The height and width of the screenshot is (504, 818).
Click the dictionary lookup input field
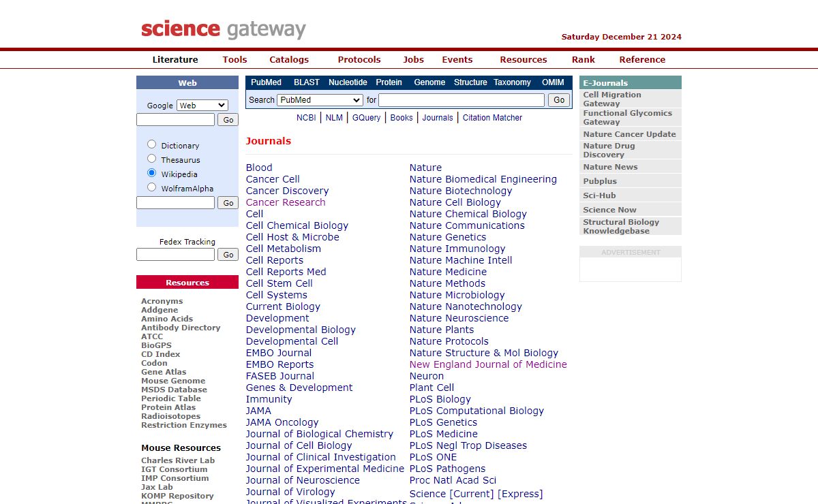(x=175, y=202)
